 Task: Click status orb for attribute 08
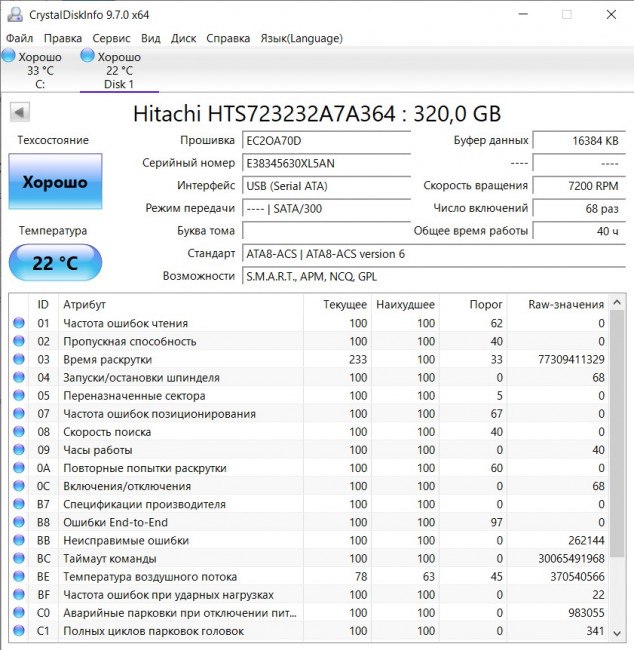coord(19,432)
